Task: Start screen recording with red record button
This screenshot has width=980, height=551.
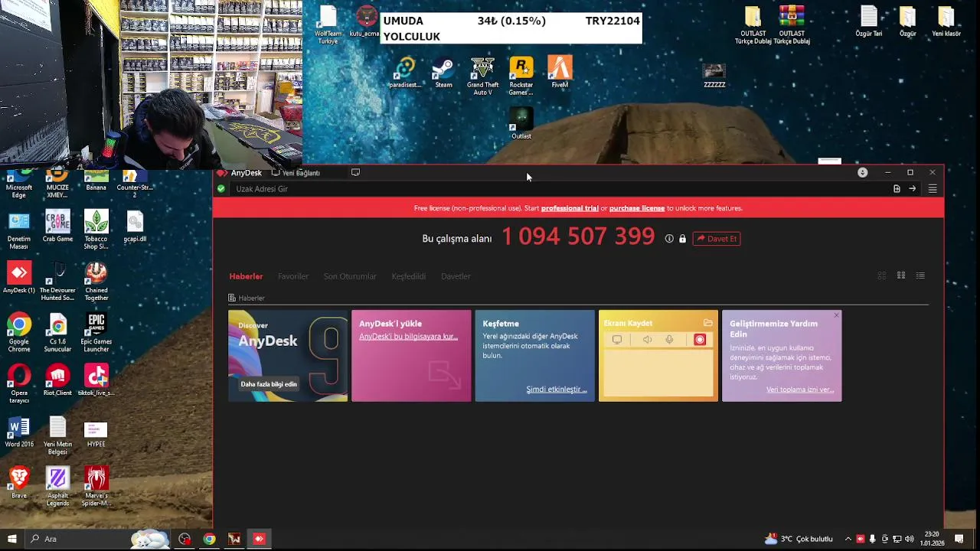Action: (700, 340)
